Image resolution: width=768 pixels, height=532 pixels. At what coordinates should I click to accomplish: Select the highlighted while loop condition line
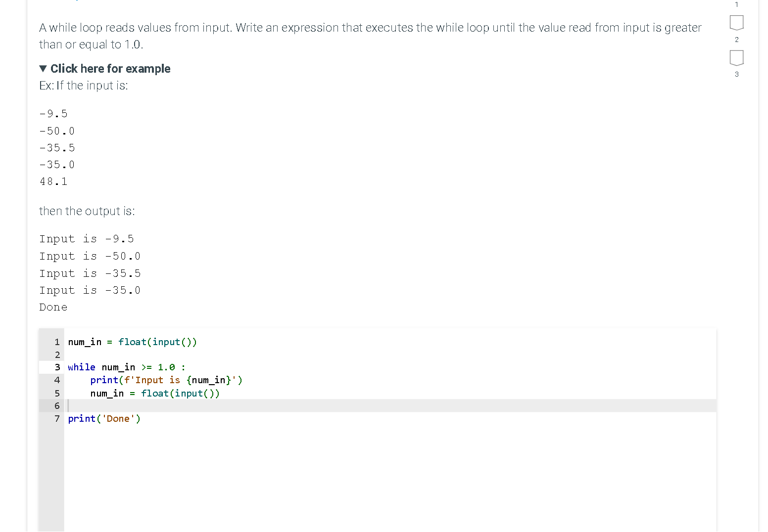(x=125, y=367)
